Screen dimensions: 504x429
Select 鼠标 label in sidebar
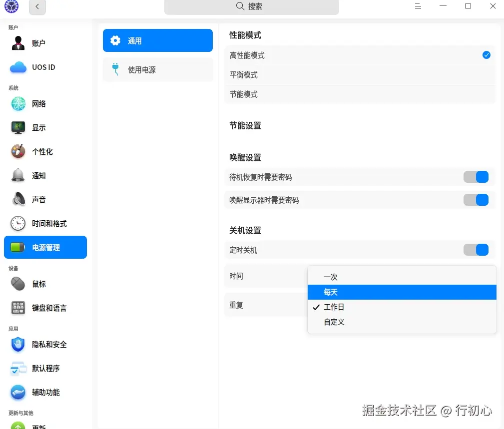click(x=39, y=284)
